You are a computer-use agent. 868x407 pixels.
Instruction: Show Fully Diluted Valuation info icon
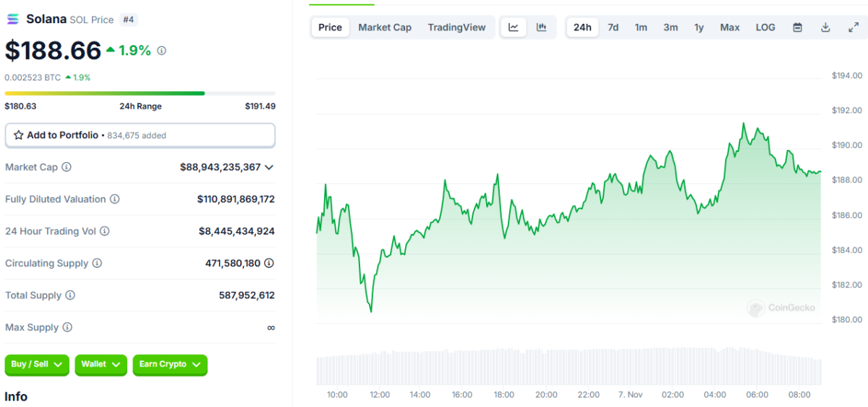point(114,199)
